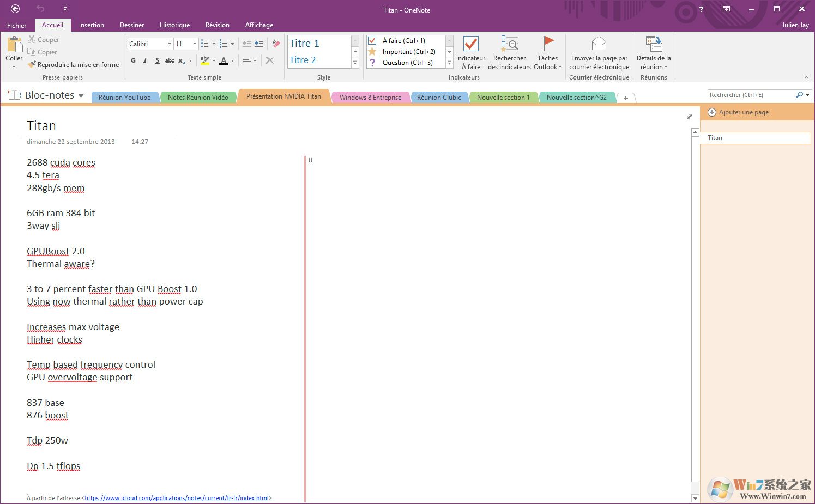
Task: Expand the font size dropdown
Action: (x=194, y=44)
